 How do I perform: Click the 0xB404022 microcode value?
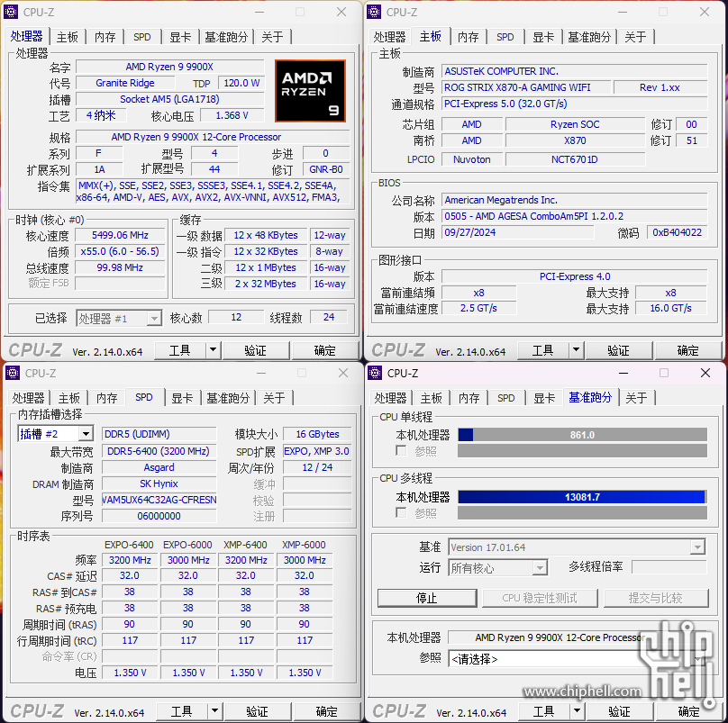pos(677,232)
